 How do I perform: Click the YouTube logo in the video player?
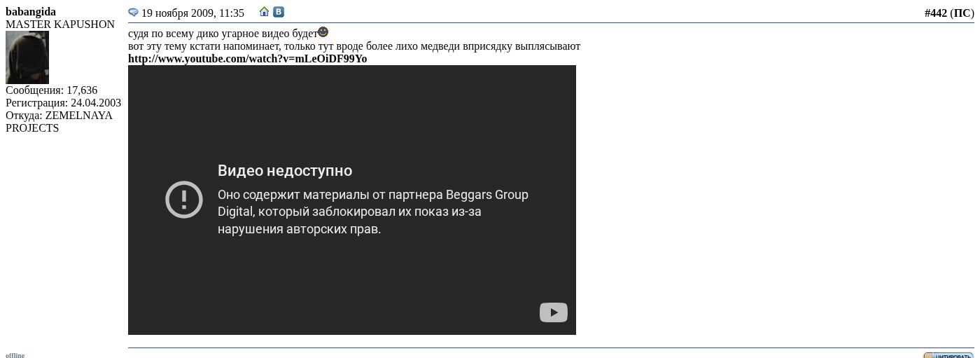[553, 312]
